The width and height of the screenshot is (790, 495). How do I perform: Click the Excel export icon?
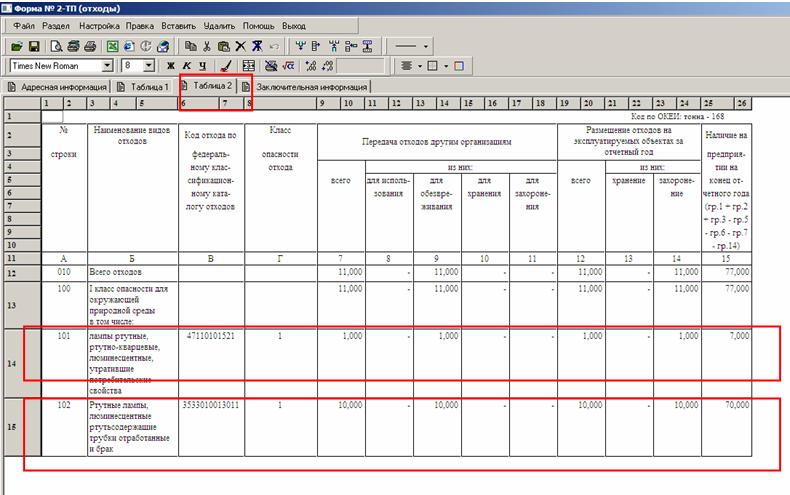point(113,46)
